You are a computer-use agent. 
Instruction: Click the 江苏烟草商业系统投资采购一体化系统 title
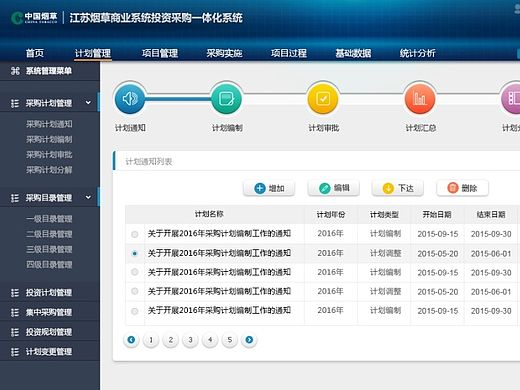pos(156,18)
